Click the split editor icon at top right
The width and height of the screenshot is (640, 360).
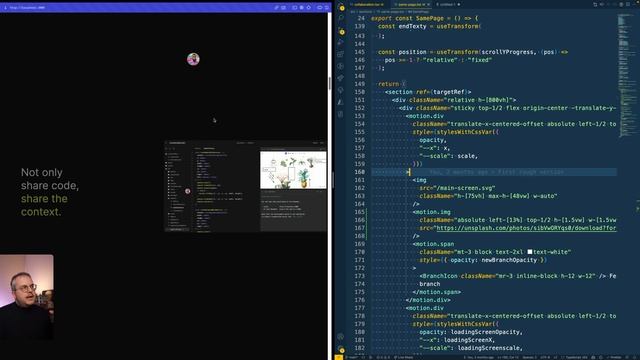(x=628, y=4)
